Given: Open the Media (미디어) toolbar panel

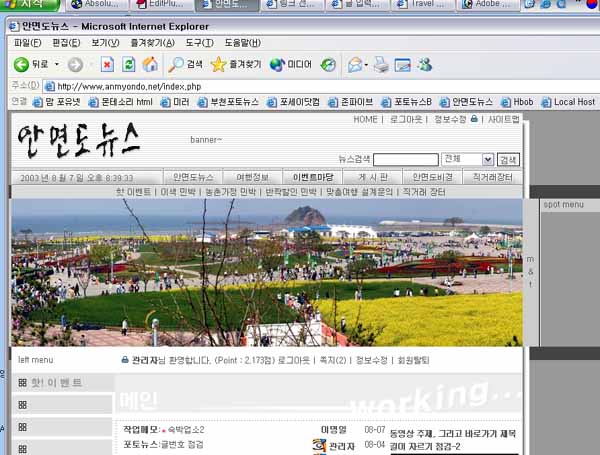Looking at the screenshot, I should (x=291, y=64).
